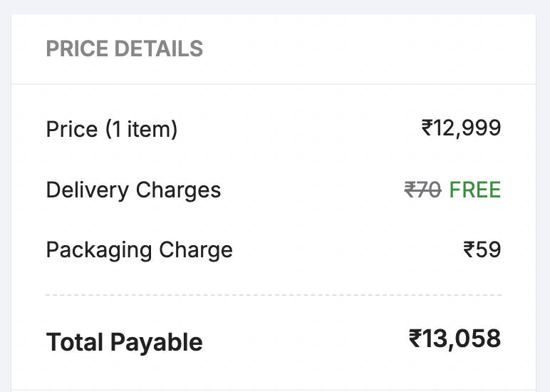Click the green FREE delivery text

click(x=475, y=190)
